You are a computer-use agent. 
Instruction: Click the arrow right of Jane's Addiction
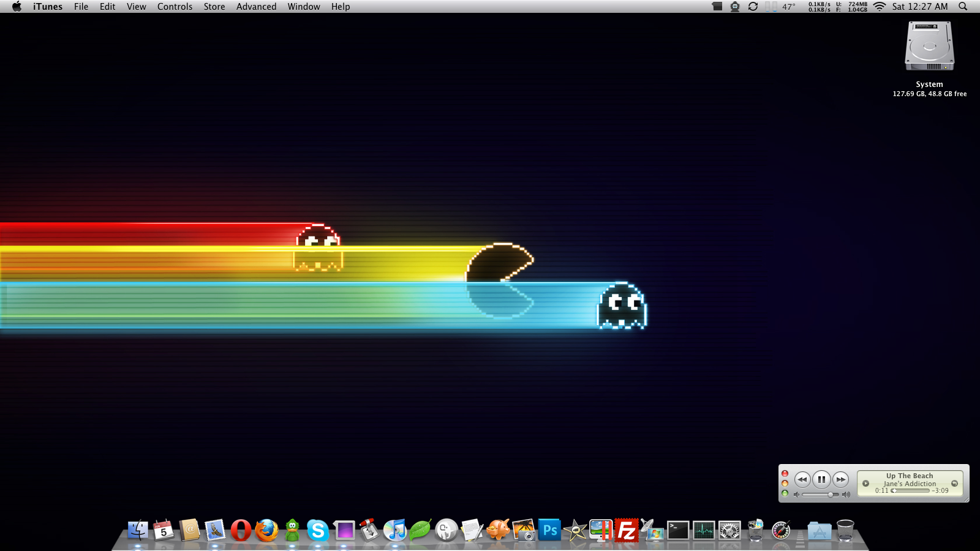coord(954,484)
